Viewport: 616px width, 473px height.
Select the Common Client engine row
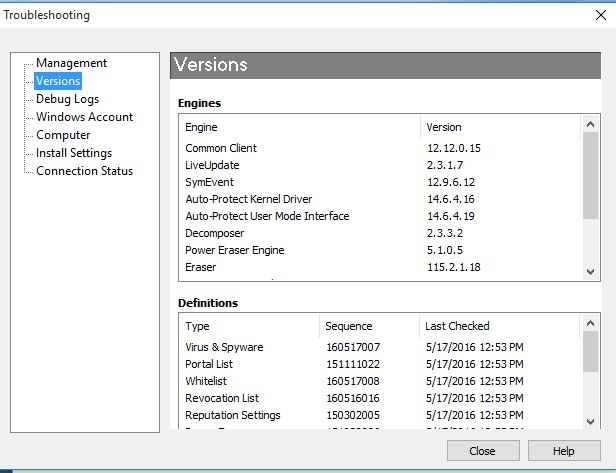tap(221, 148)
